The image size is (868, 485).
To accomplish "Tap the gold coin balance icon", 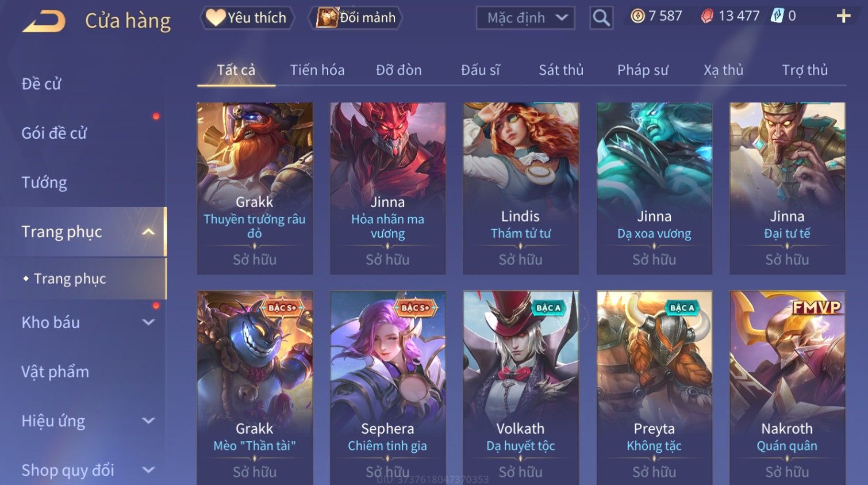I will point(637,16).
